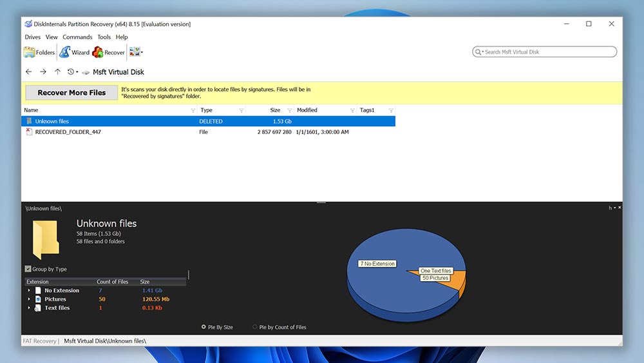Sort by the Tags1 column header
This screenshot has width=644, height=363.
point(367,110)
